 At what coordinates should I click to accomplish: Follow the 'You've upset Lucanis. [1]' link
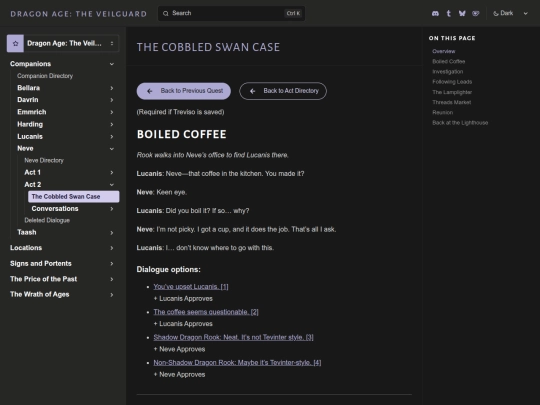(191, 287)
